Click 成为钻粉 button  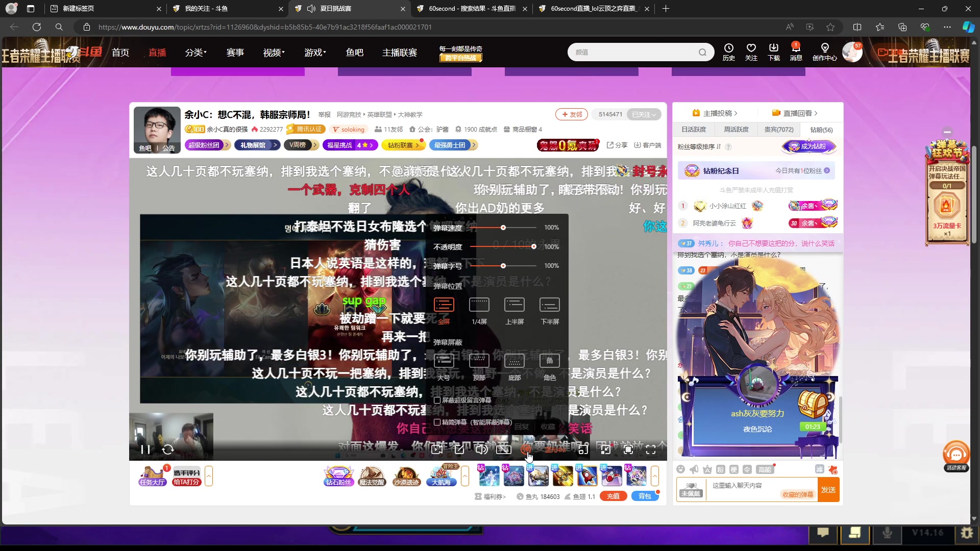tap(810, 147)
